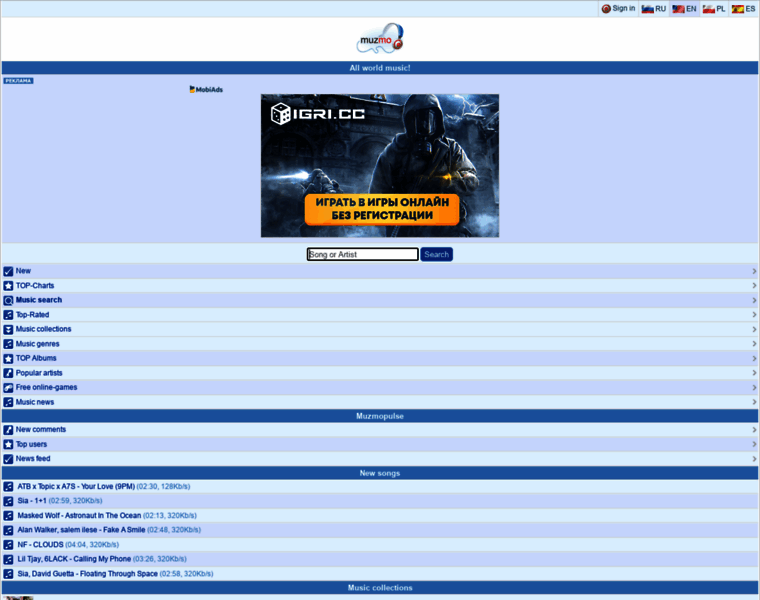Open the TOP-Charts row chevron
The width and height of the screenshot is (760, 600).
pyautogui.click(x=754, y=285)
